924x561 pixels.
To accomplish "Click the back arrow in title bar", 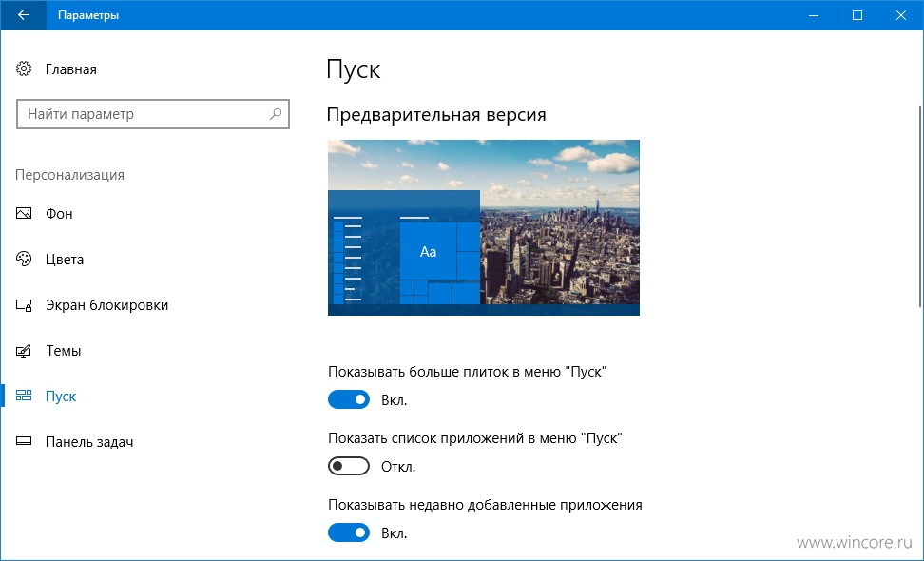I will pyautogui.click(x=24, y=15).
